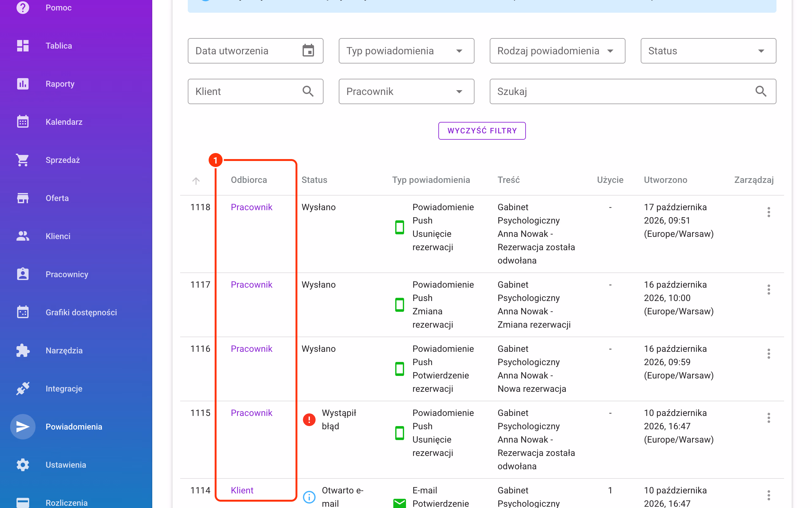Go to Ustawienia menu item
The width and height of the screenshot is (812, 508).
click(66, 465)
